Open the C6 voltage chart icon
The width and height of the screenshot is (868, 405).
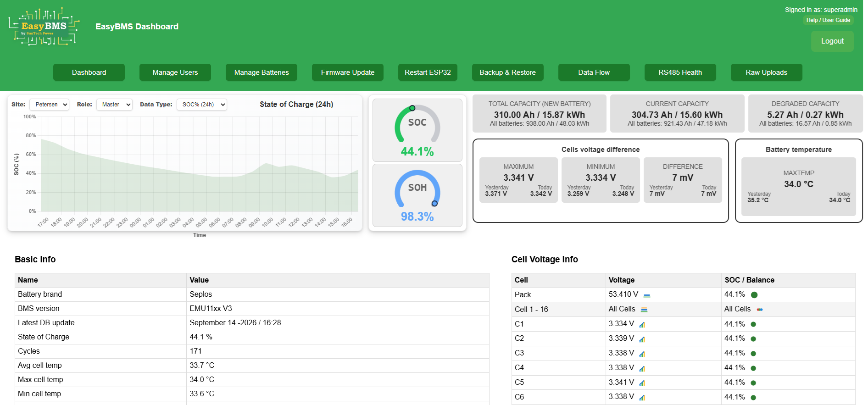642,398
